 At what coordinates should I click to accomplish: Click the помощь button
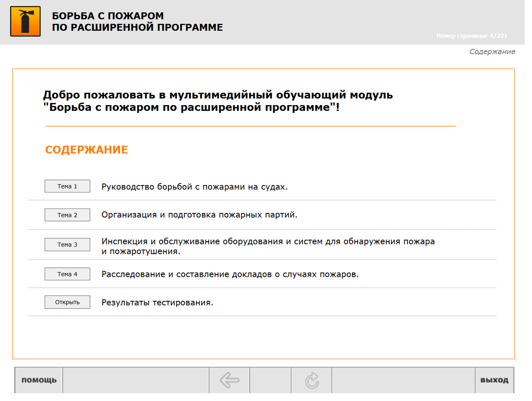tap(38, 380)
